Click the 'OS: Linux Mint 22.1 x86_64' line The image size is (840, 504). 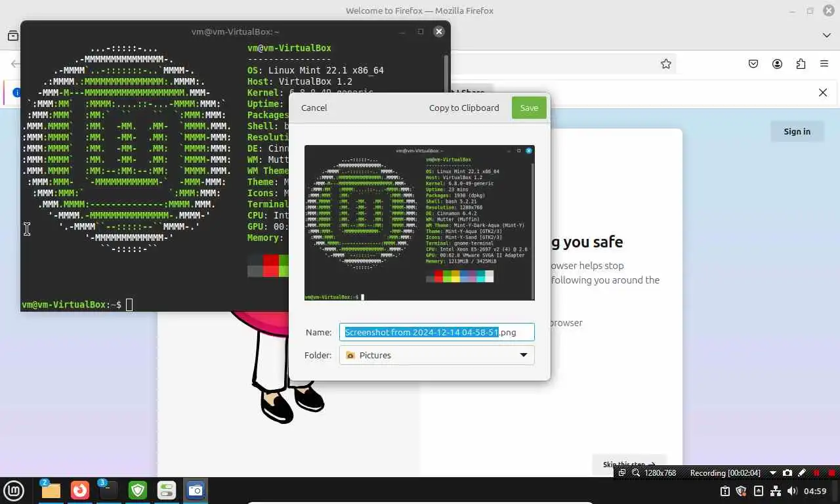(316, 70)
